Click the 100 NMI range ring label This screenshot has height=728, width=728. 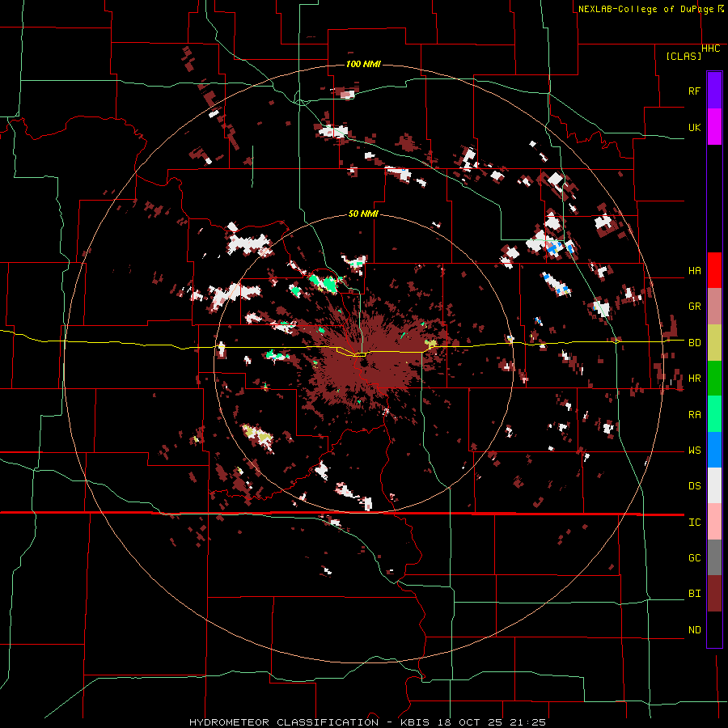click(363, 64)
